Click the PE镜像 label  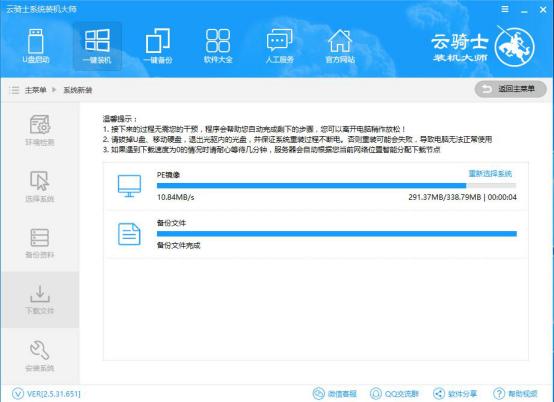[169, 175]
